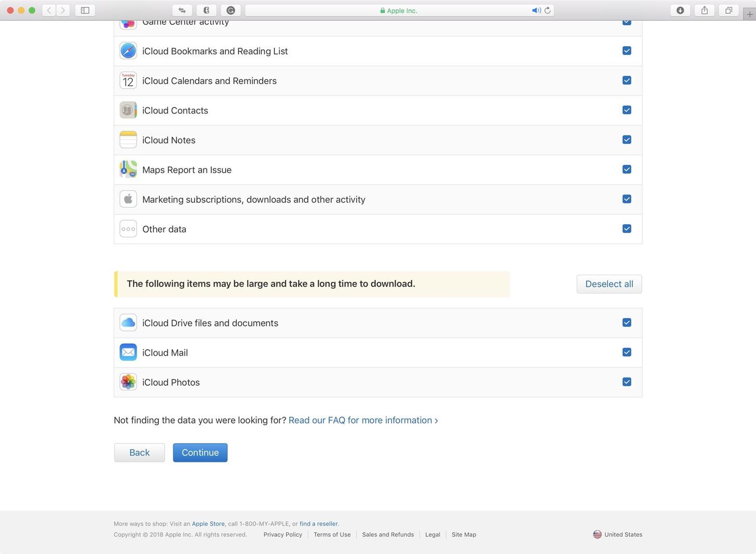
Task: Click 'iCloud Photos' row label
Action: (x=171, y=382)
